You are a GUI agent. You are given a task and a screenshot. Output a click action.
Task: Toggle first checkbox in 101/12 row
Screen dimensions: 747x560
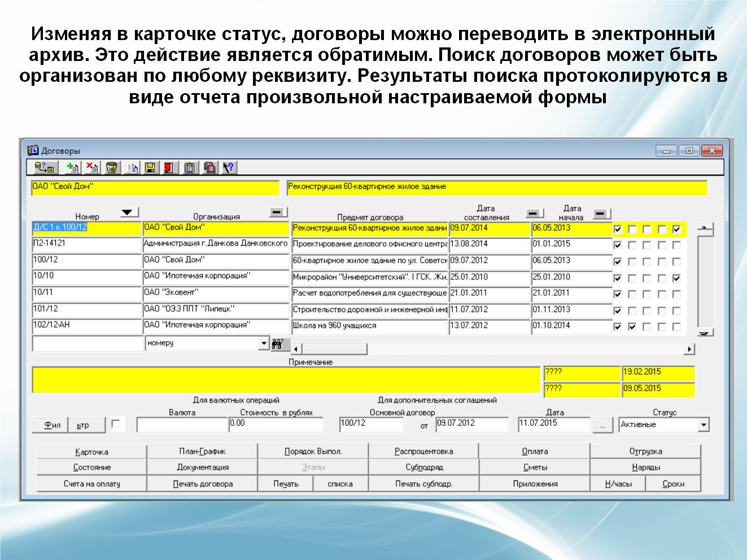tap(618, 311)
